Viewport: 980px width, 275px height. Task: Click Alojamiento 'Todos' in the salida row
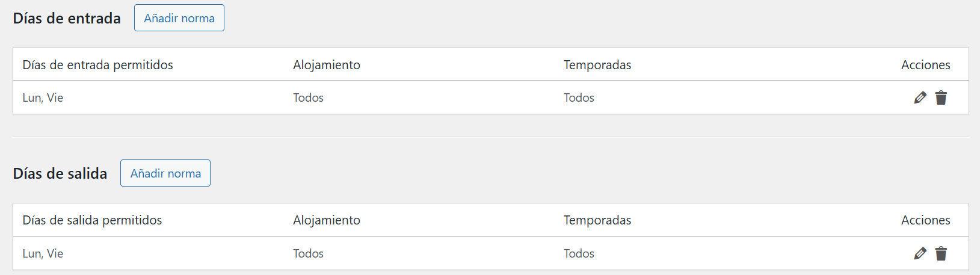pyautogui.click(x=308, y=253)
